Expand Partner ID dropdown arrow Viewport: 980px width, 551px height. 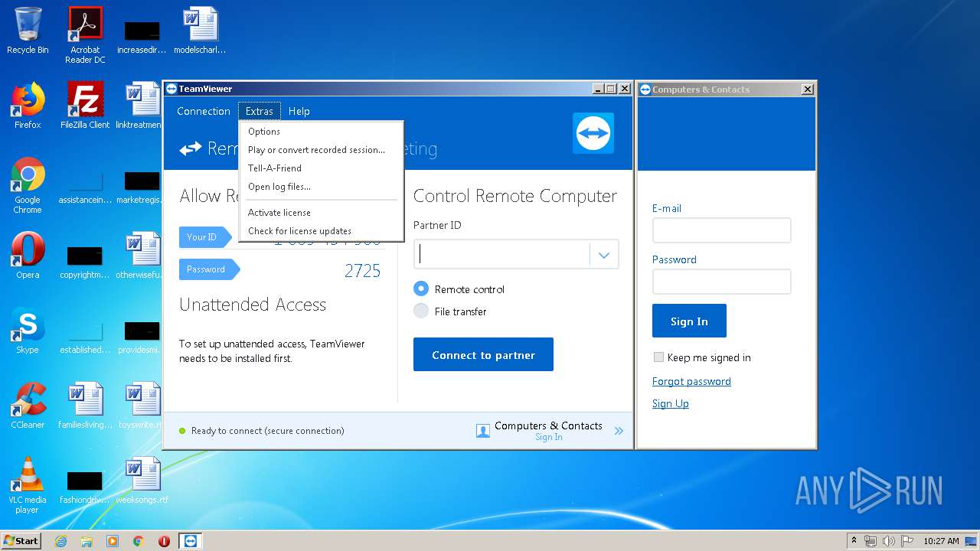pos(604,255)
